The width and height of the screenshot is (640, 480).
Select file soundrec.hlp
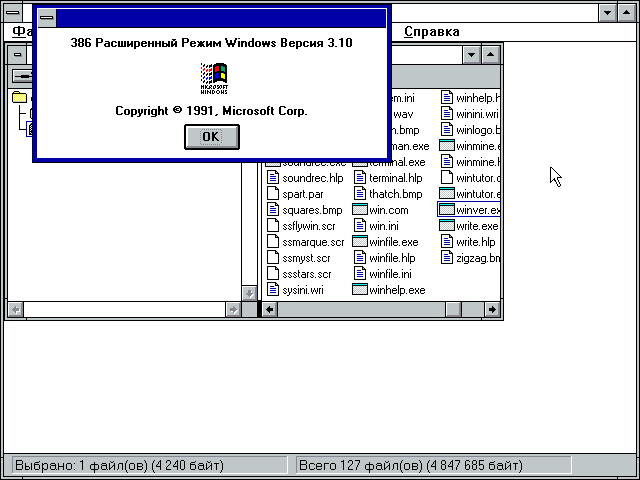305,178
